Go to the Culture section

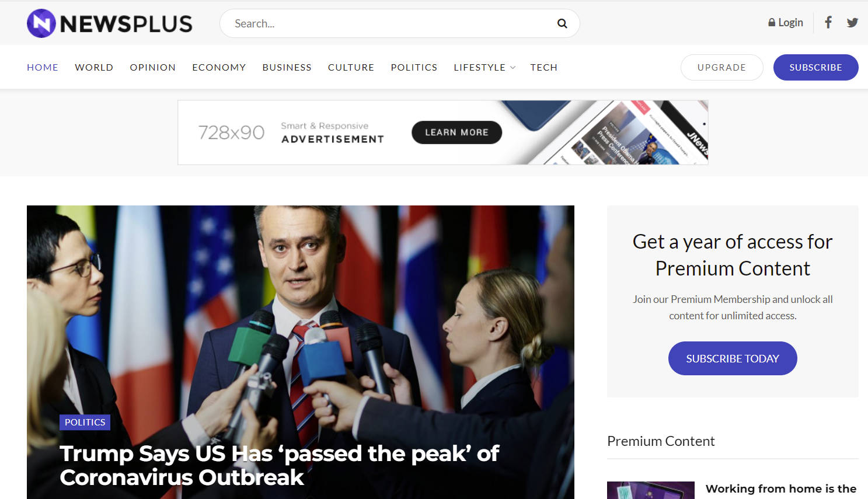[x=351, y=67]
